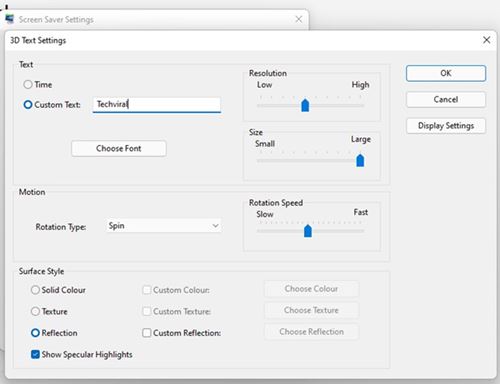Adjust the Size slider thumb
Screen dimensions: 500x384
coord(360,160)
